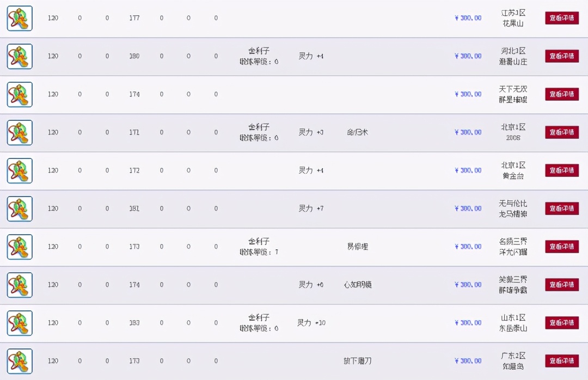
Task: Select the ¥300.00 price for 山东1区 东岳泰山
Action: pyautogui.click(x=468, y=323)
